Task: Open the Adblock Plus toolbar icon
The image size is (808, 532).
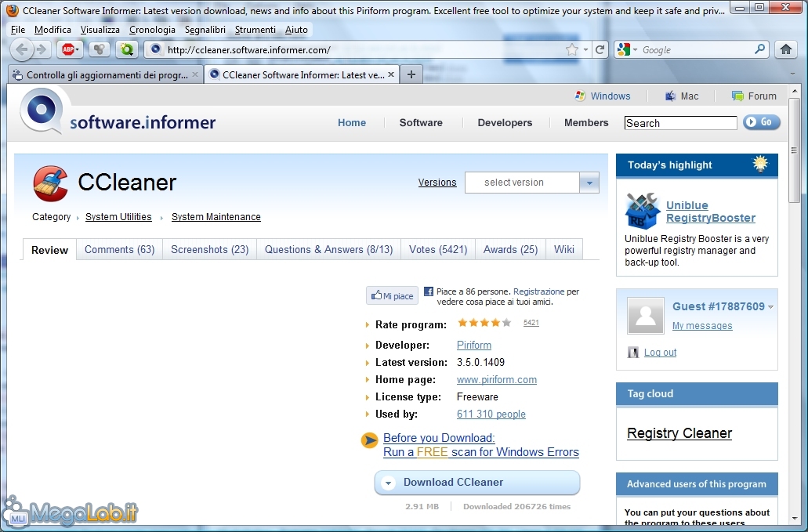Action: pos(67,49)
